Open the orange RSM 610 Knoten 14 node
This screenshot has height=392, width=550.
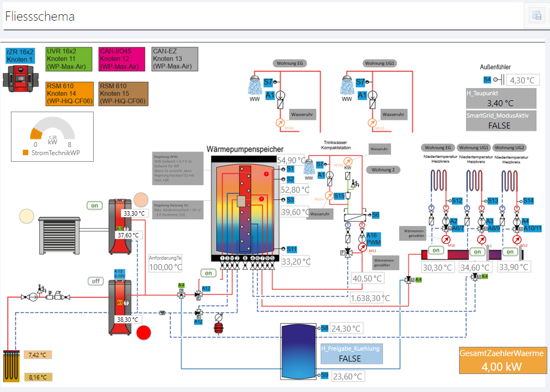(69, 94)
